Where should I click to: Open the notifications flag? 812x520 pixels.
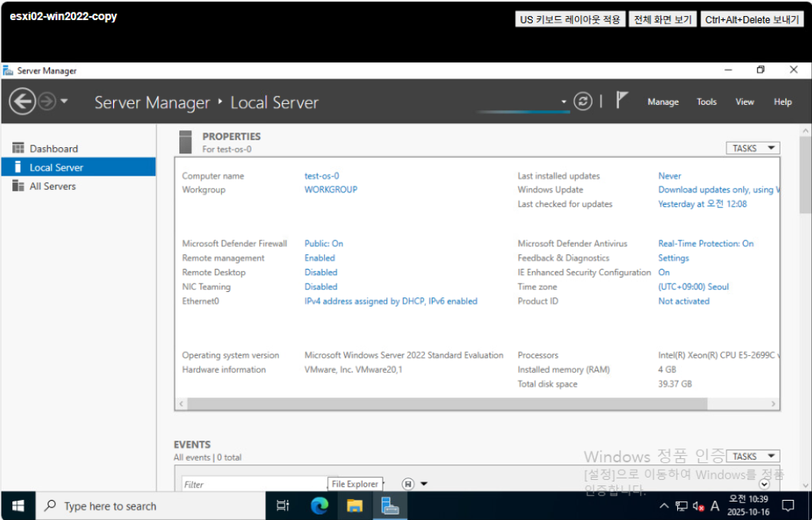pyautogui.click(x=622, y=99)
